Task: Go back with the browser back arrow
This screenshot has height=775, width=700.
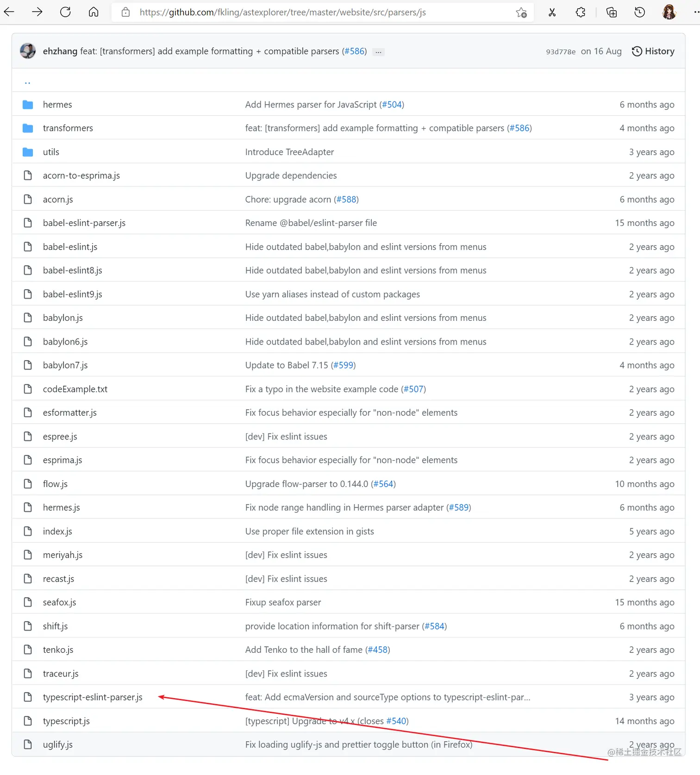Action: click(x=9, y=12)
